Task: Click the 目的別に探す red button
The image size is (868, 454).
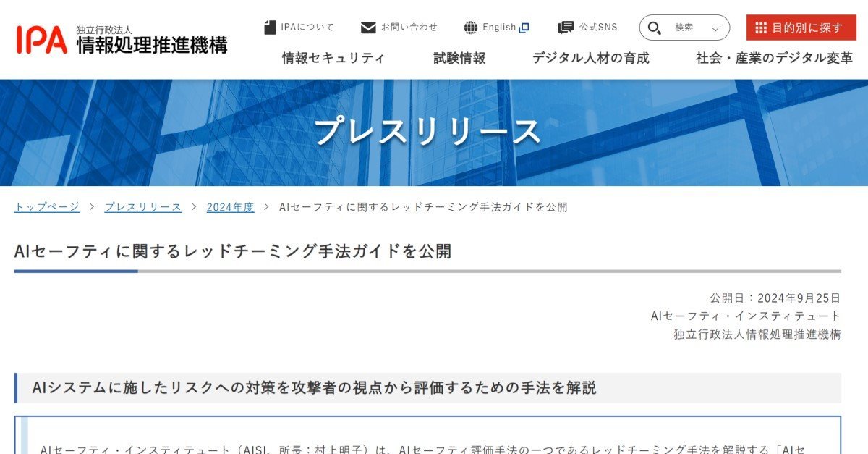Action: (x=801, y=28)
